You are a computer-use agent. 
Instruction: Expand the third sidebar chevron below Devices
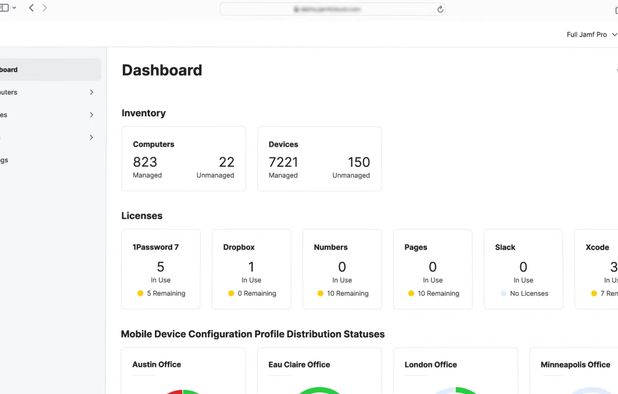[x=91, y=138]
